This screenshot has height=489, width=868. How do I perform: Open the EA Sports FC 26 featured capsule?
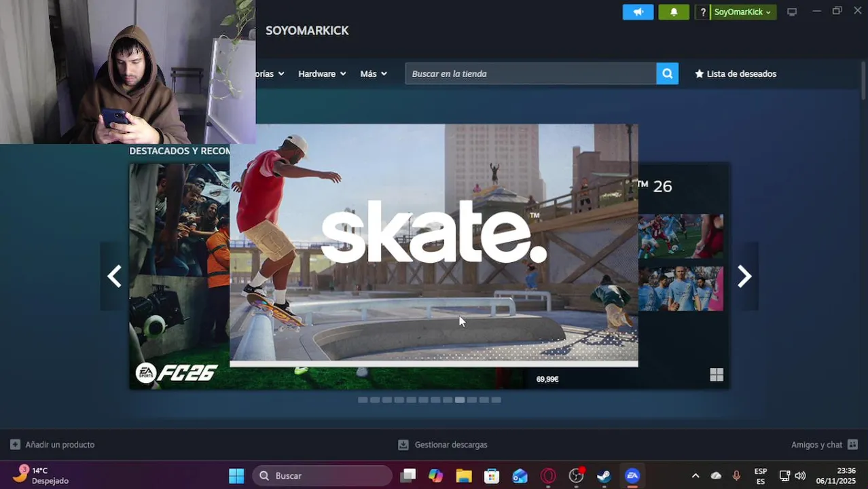[x=179, y=275]
